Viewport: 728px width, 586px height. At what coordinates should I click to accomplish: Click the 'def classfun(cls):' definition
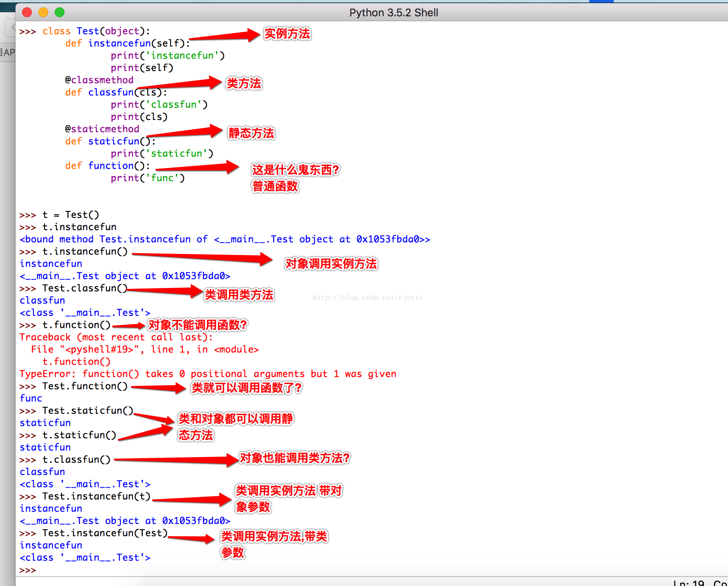[x=116, y=92]
